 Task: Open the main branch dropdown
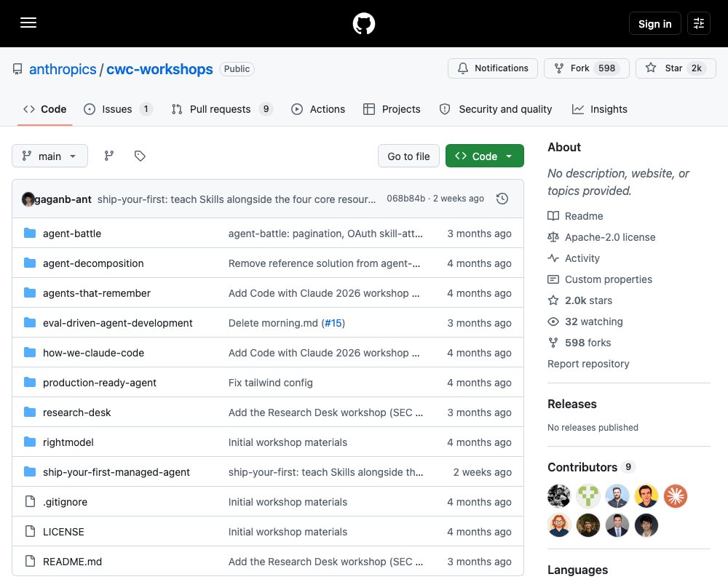[x=50, y=156]
